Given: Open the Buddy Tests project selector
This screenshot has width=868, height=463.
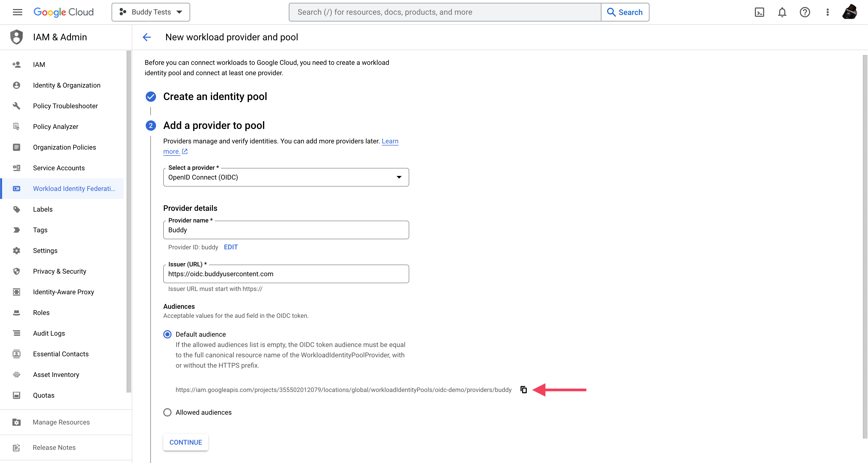Looking at the screenshot, I should pos(151,12).
